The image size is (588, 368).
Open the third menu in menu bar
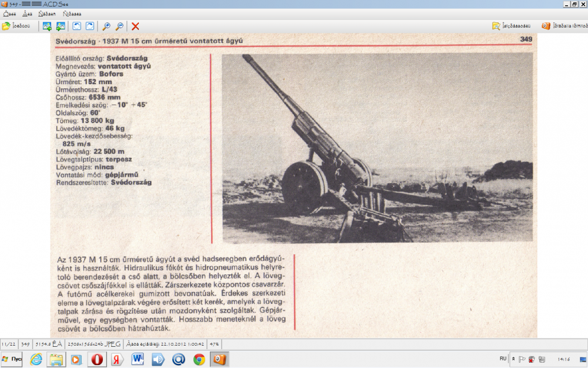(48, 13)
